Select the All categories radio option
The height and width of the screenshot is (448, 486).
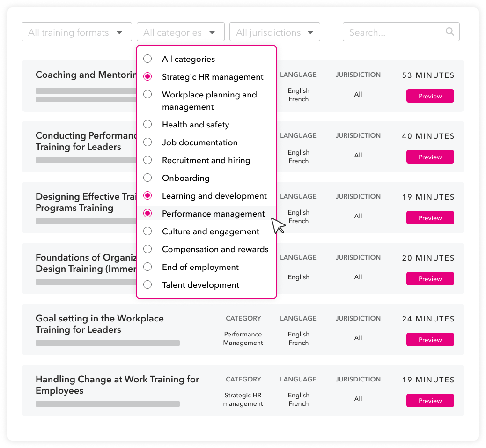(x=147, y=59)
